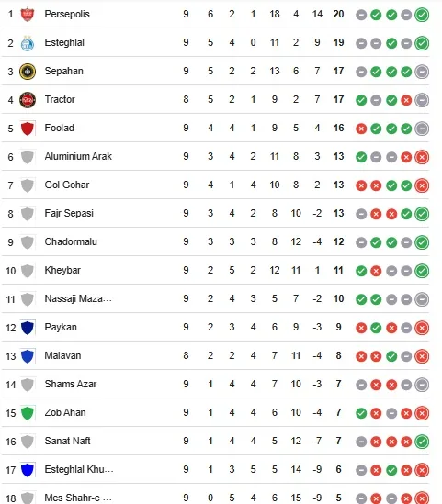Click Malavan's blue shield icon

(28, 356)
